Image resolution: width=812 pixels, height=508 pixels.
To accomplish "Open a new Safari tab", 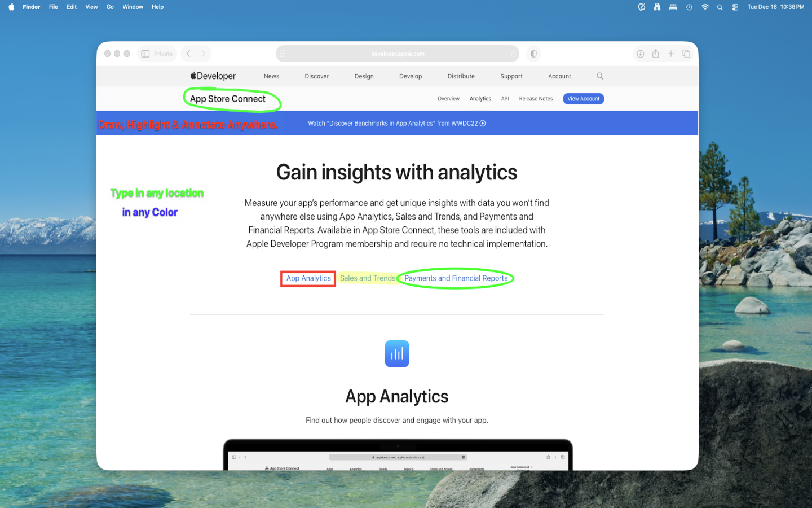I will point(671,54).
